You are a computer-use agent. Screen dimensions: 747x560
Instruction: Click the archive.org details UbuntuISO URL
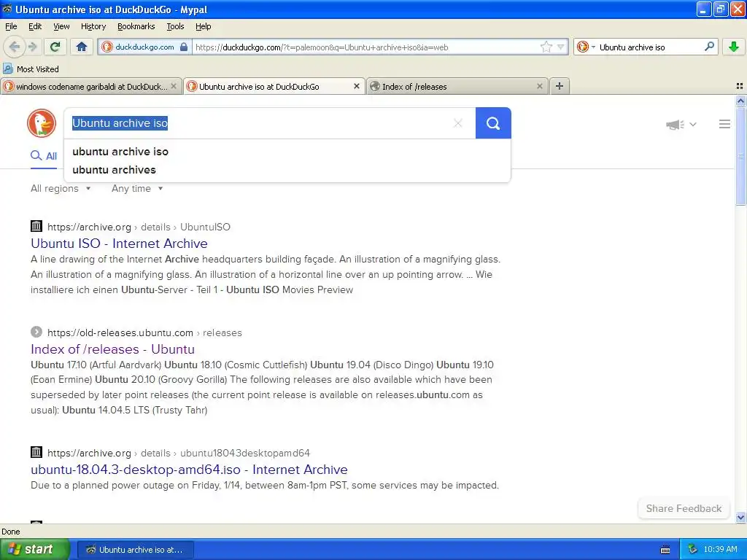tap(139, 227)
